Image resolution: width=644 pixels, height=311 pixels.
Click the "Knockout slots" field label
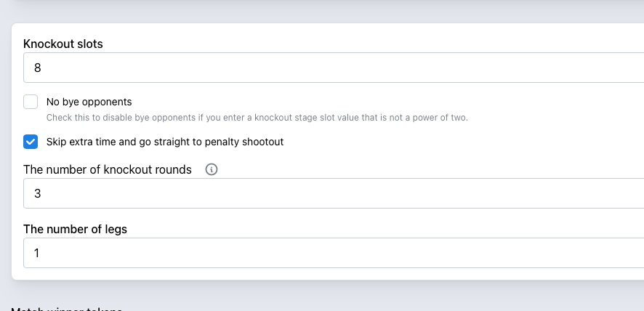(63, 44)
